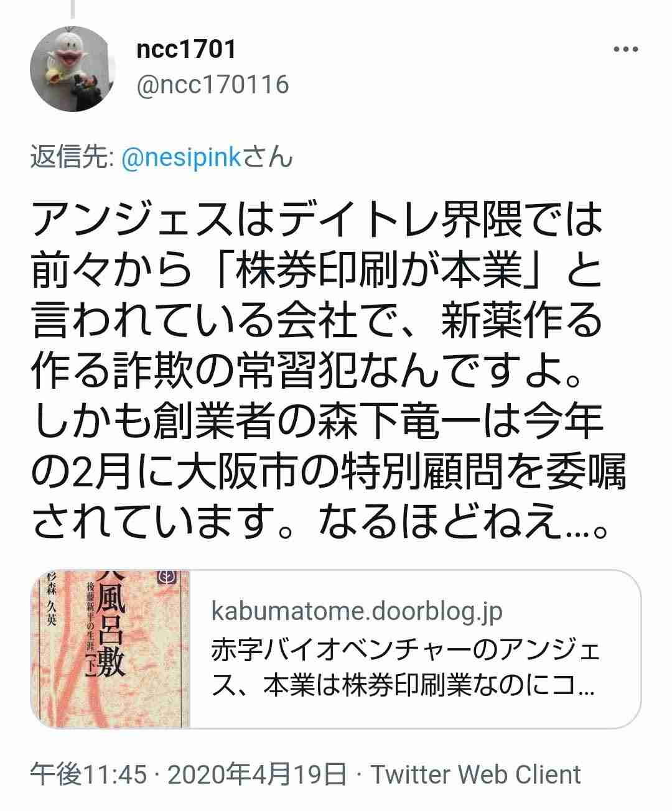The width and height of the screenshot is (672, 811).
Task: Select the tweet's first line アンジェスはデイトレ界隈では
Action: 318,221
